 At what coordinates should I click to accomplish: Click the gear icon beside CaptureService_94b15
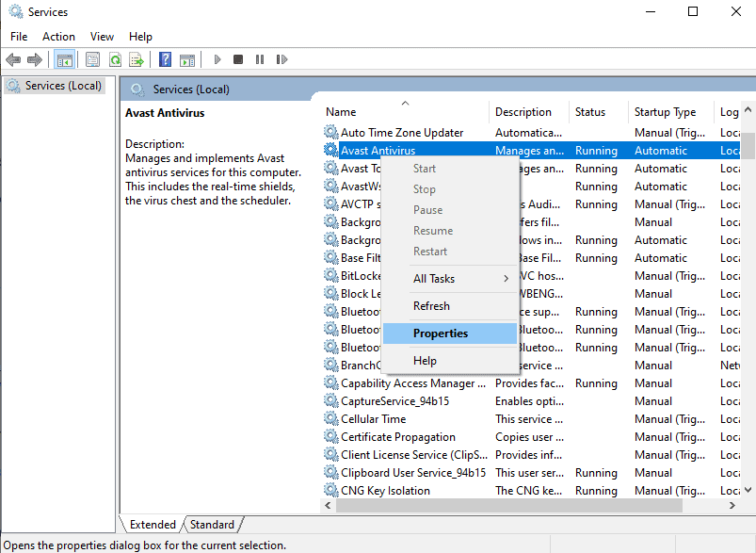(331, 400)
